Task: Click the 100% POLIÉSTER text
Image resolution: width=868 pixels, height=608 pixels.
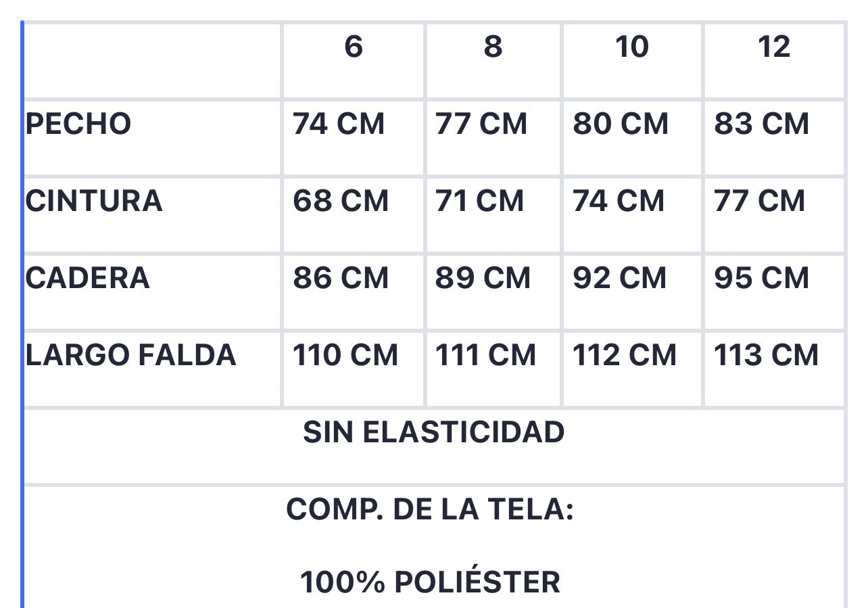Action: [x=430, y=582]
